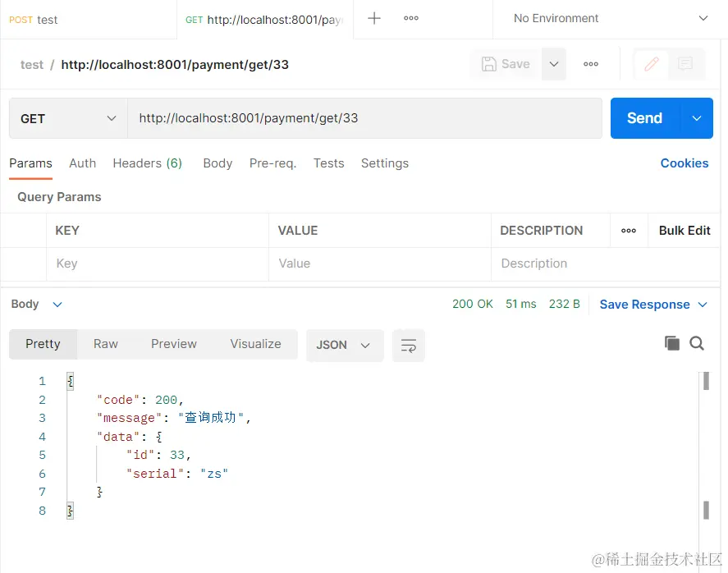This screenshot has width=728, height=573.
Task: Click the Description input cell
Action: pos(606,264)
